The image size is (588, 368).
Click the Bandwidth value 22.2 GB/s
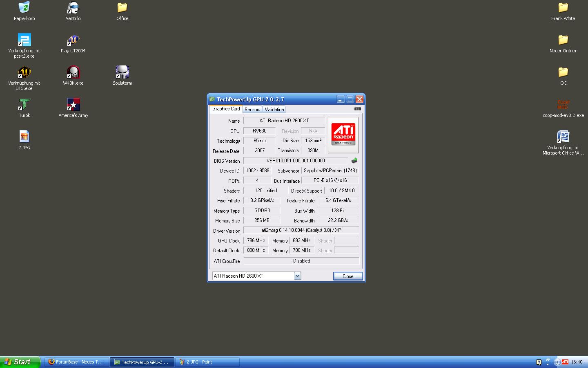338,220
